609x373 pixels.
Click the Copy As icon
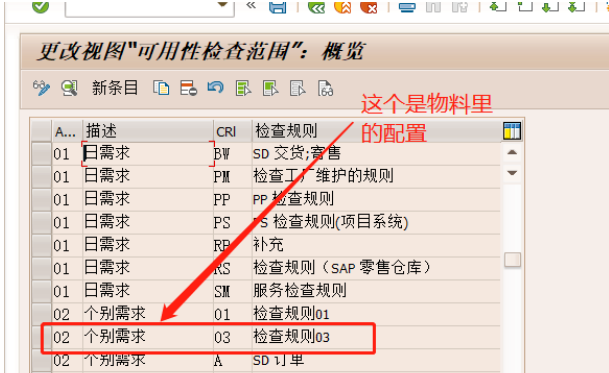tap(161, 88)
